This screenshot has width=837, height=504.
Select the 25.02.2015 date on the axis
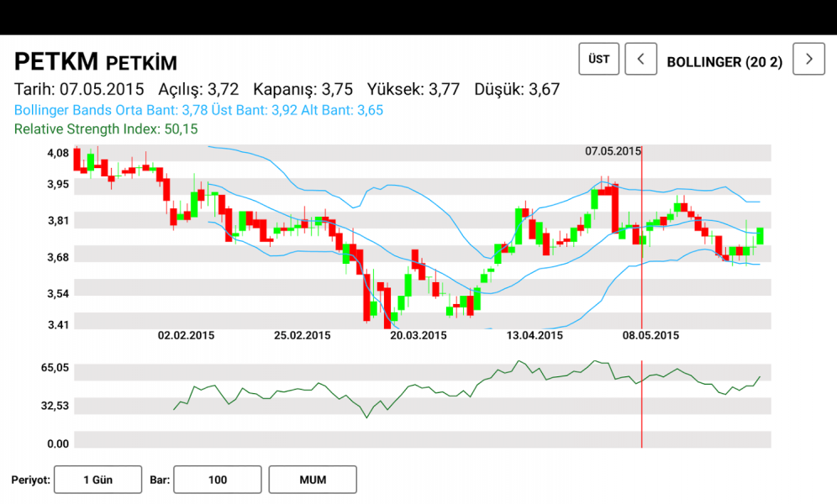(x=303, y=335)
